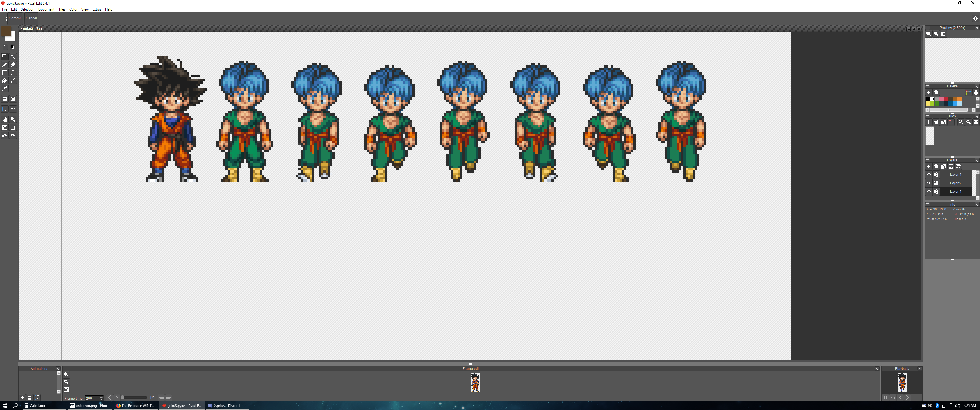
Task: Select the rectangular Selection tool
Action: click(5, 57)
